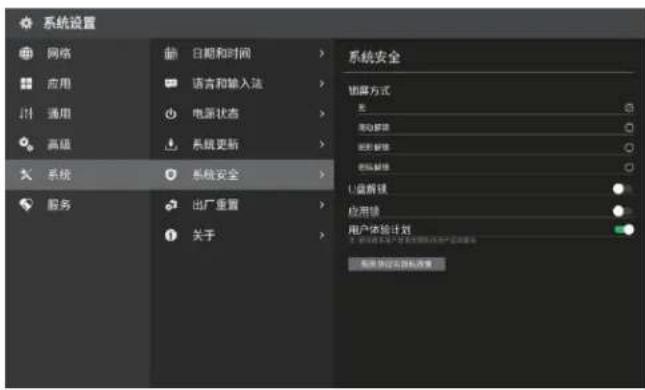
Task: Expand 电源状态 with its chevron arrow
Action: click(x=322, y=114)
